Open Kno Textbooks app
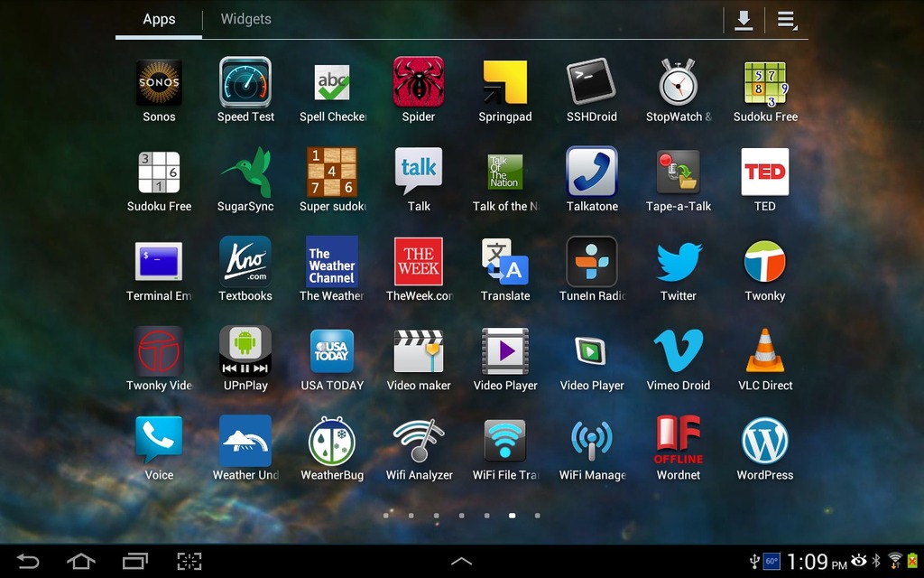This screenshot has width=924, height=578. point(245,270)
